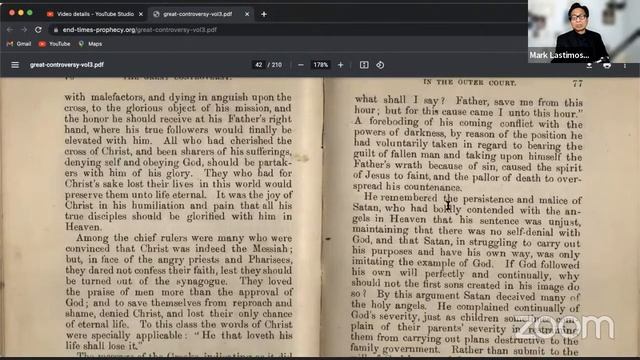
Task: Click the total page count 210
Action: coord(277,65)
